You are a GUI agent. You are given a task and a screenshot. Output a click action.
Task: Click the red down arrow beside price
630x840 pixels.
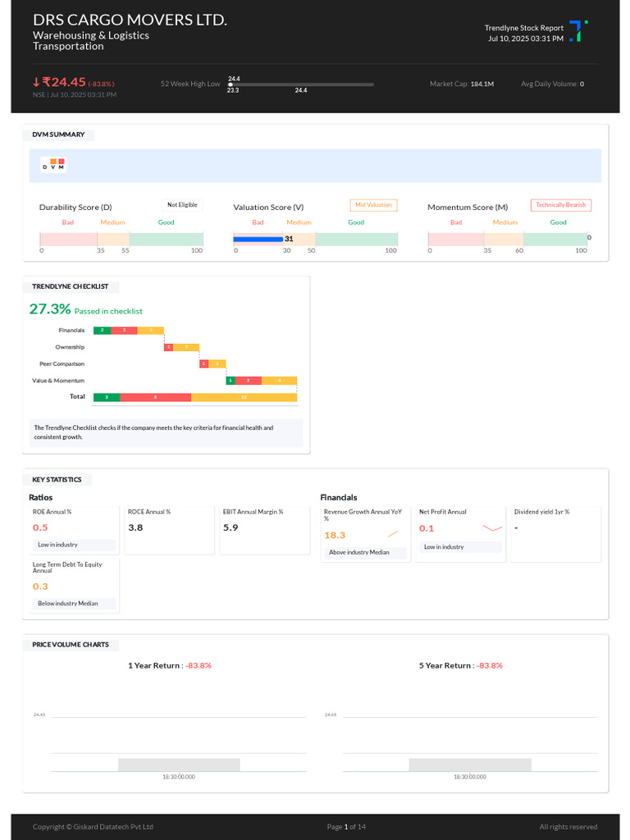pyautogui.click(x=36, y=82)
